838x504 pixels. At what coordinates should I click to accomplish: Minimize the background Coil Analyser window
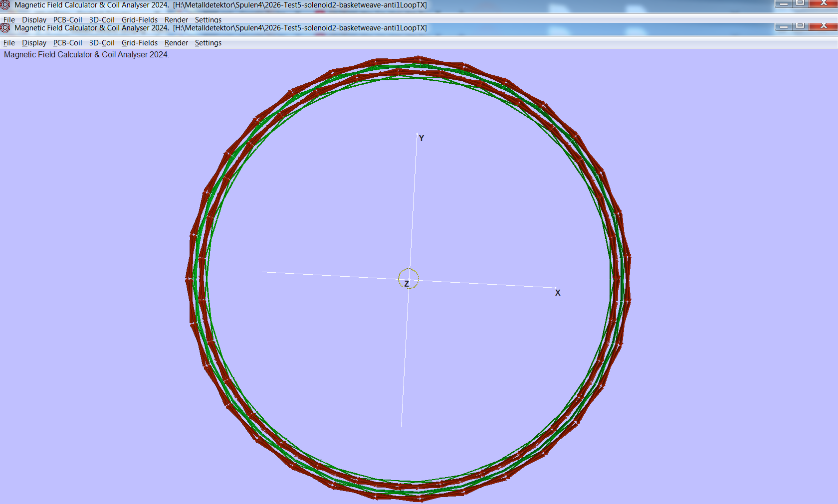784,3
